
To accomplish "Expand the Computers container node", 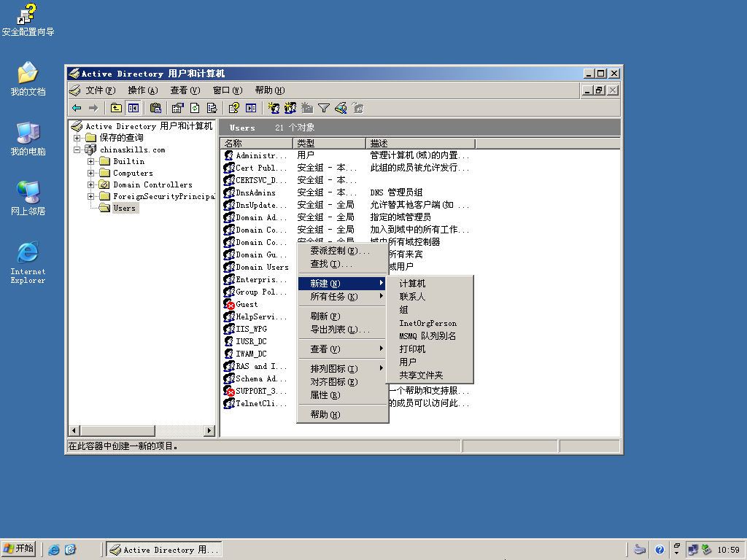I will pos(90,173).
